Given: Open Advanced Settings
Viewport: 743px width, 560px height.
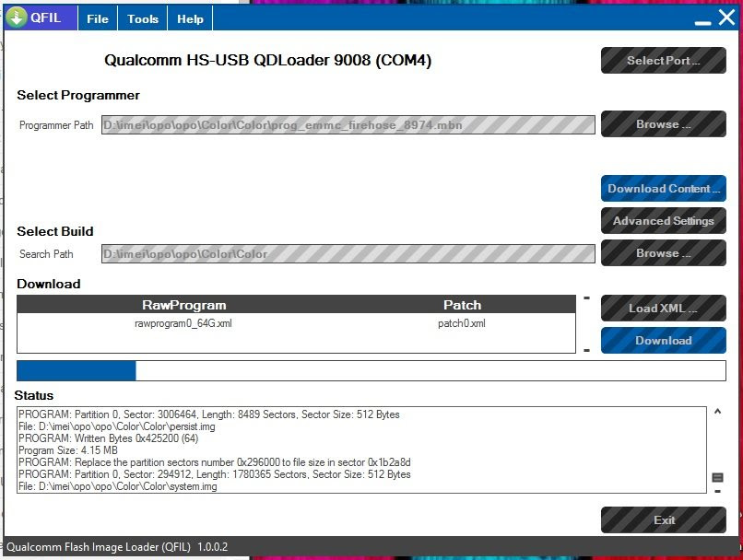Looking at the screenshot, I should pyautogui.click(x=664, y=220).
